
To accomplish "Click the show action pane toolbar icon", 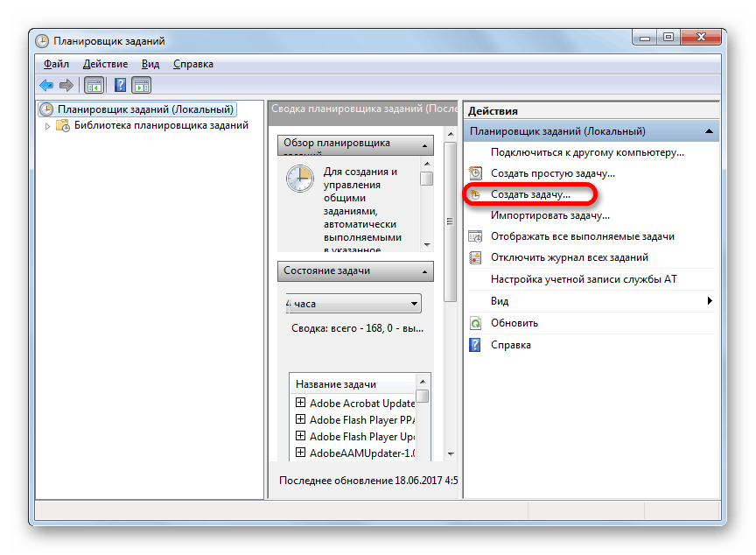I will [x=143, y=85].
